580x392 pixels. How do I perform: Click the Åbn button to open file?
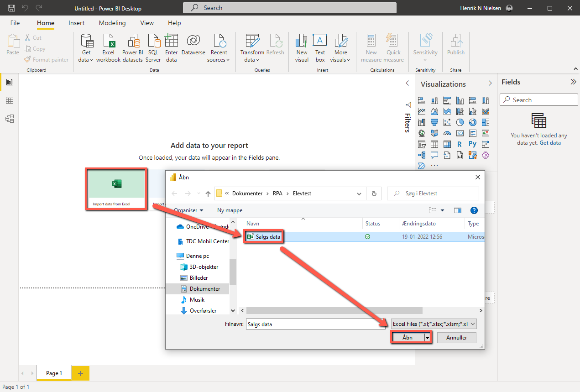click(x=408, y=338)
